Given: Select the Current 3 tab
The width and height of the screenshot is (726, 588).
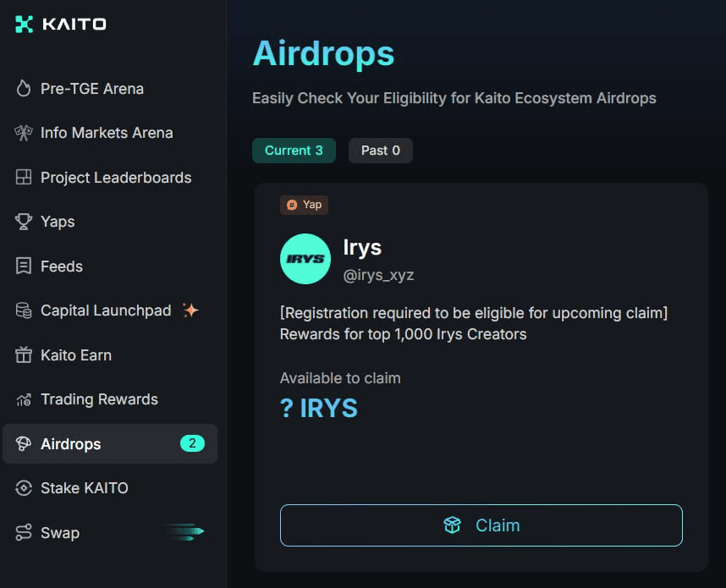Looking at the screenshot, I should pos(294,151).
